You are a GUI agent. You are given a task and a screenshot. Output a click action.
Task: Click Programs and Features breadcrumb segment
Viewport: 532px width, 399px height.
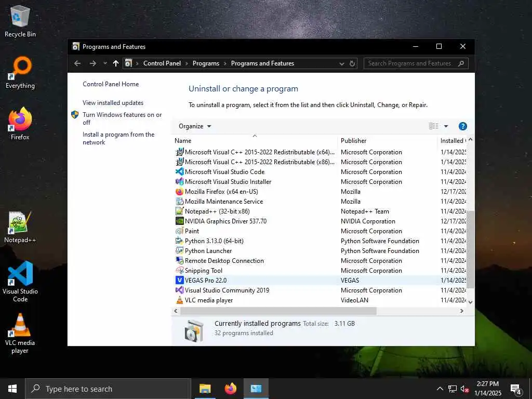tap(262, 63)
